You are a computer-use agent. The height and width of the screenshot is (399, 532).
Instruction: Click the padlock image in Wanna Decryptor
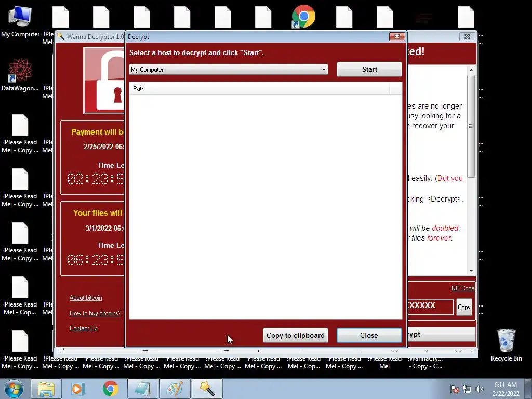[x=104, y=81]
